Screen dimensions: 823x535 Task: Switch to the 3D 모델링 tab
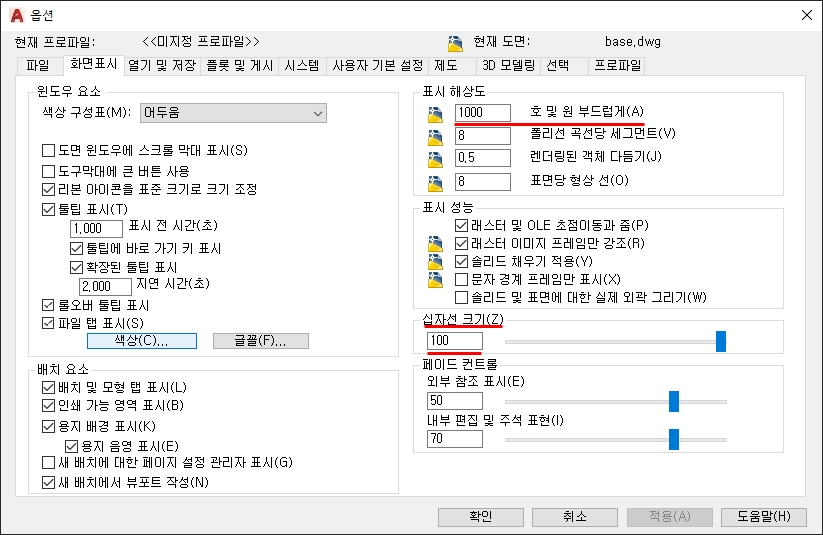pos(508,66)
